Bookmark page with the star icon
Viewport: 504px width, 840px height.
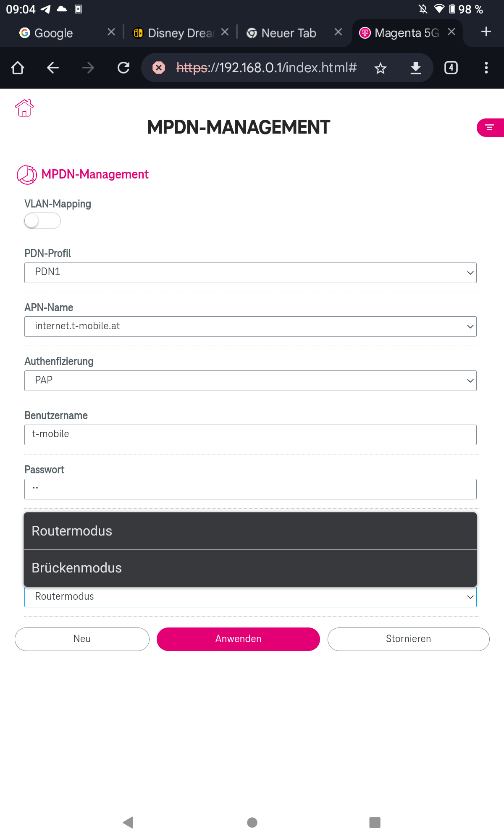pos(381,68)
